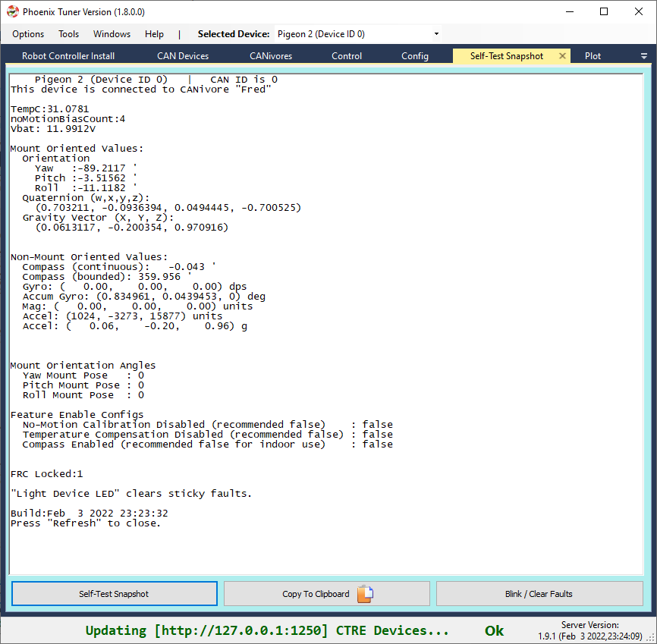This screenshot has width=657, height=644.
Task: Click the Updating CTRE Devices status text
Action: 267,630
